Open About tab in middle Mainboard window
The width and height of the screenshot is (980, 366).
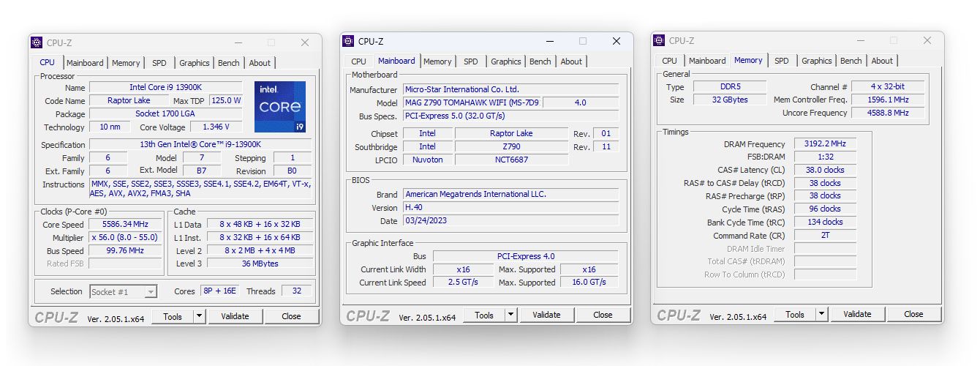(571, 61)
